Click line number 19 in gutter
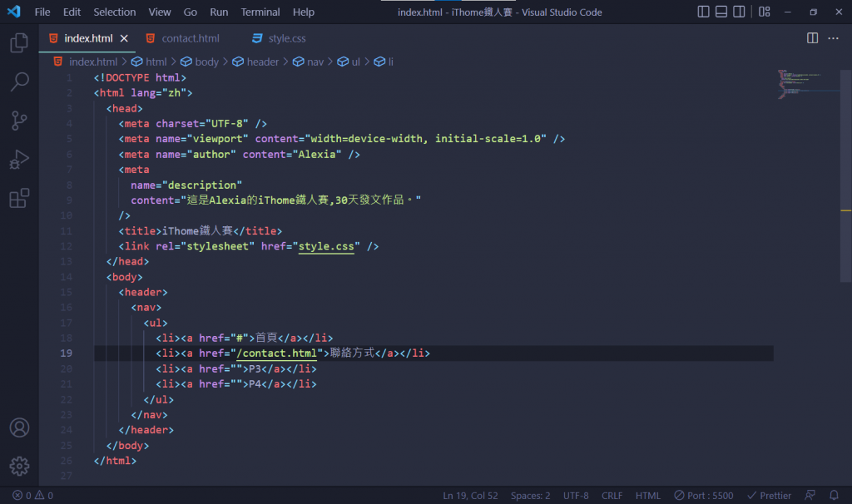This screenshot has width=852, height=504. 67,353
